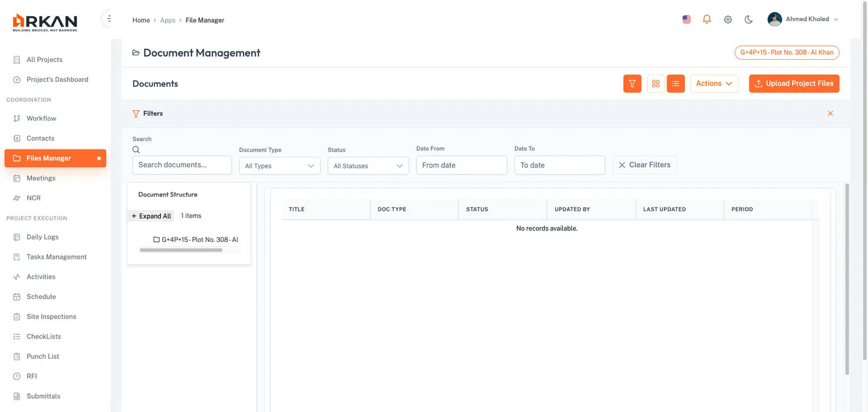The image size is (868, 412).
Task: Switch documents to list view icon
Action: (675, 83)
